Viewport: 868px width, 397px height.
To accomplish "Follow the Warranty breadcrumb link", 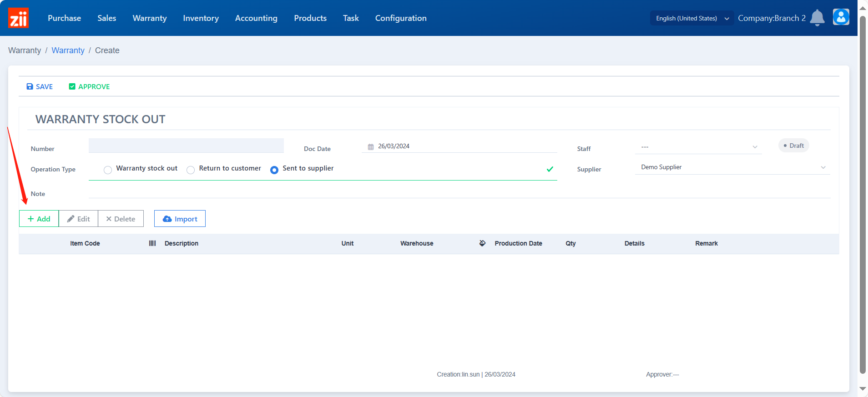I will (68, 50).
